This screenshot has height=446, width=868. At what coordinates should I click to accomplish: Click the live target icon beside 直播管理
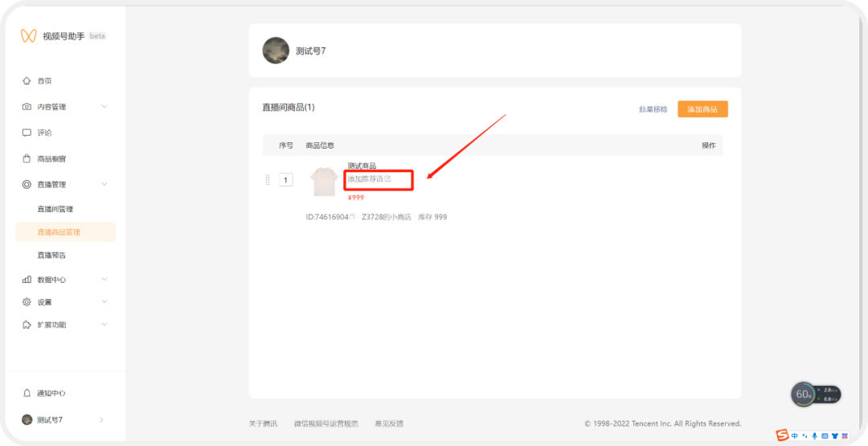click(27, 184)
